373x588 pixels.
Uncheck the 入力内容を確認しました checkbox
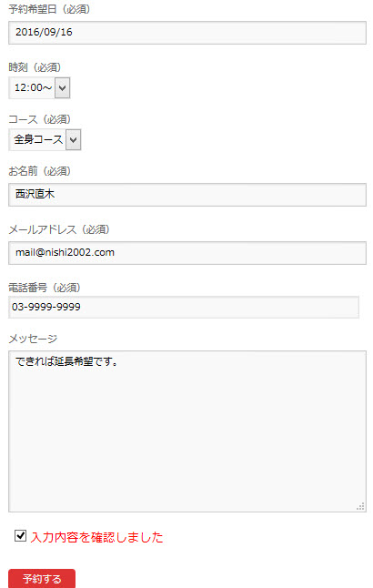(x=21, y=536)
